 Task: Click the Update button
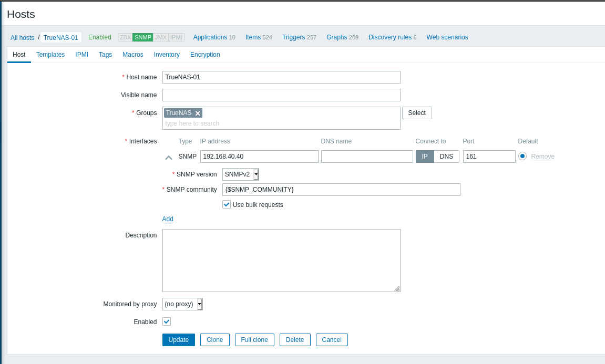(x=179, y=340)
